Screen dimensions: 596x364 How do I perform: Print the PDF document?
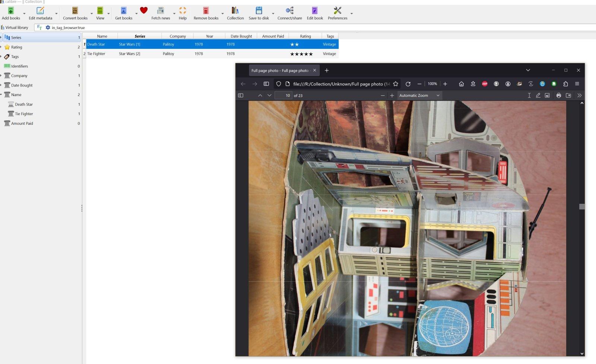tap(558, 95)
